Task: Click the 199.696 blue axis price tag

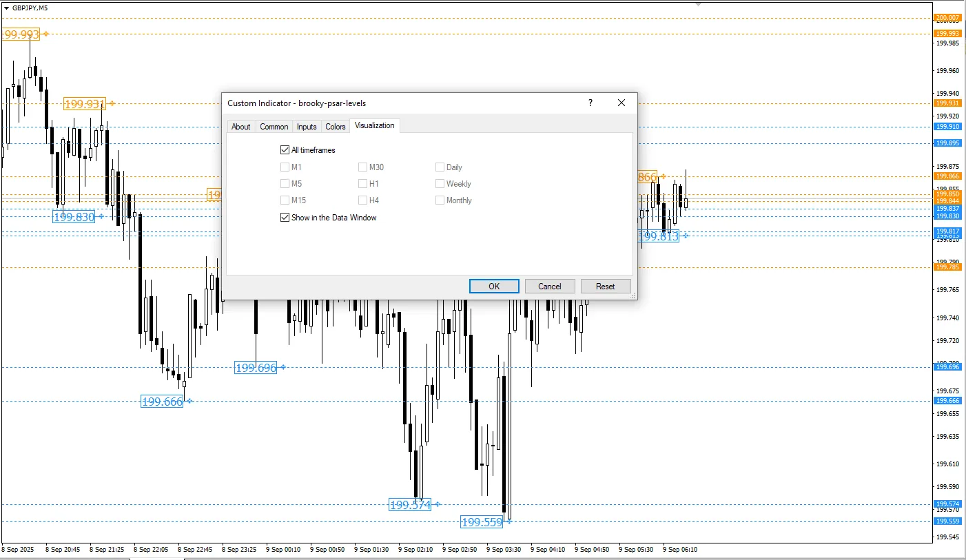Action: [x=947, y=367]
